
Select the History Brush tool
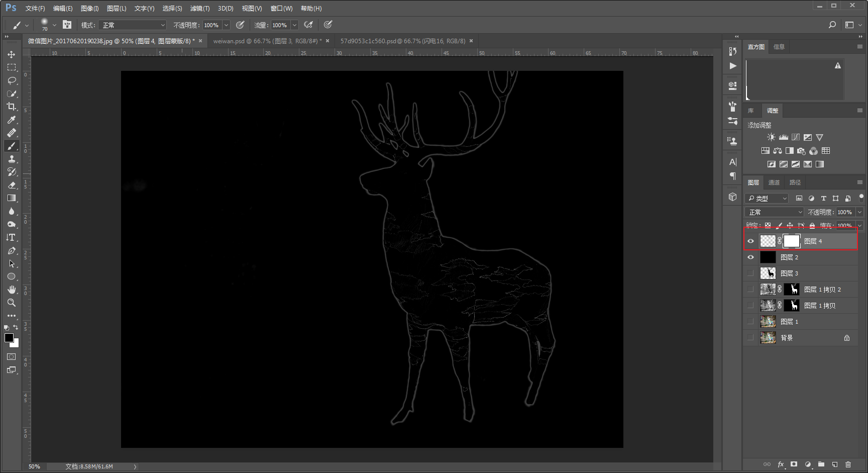(12, 172)
